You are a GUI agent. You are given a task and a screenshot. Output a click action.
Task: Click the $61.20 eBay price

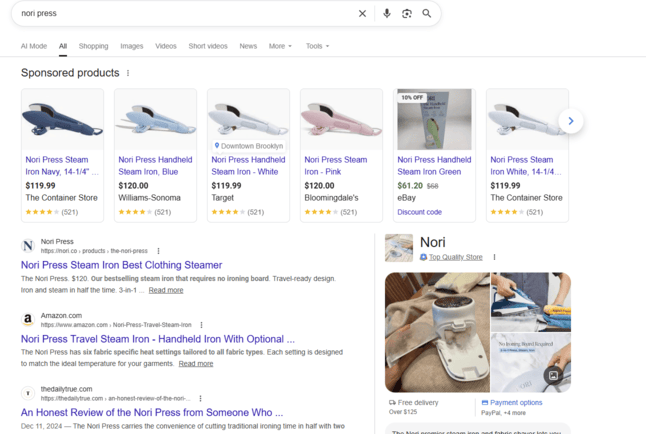point(410,186)
